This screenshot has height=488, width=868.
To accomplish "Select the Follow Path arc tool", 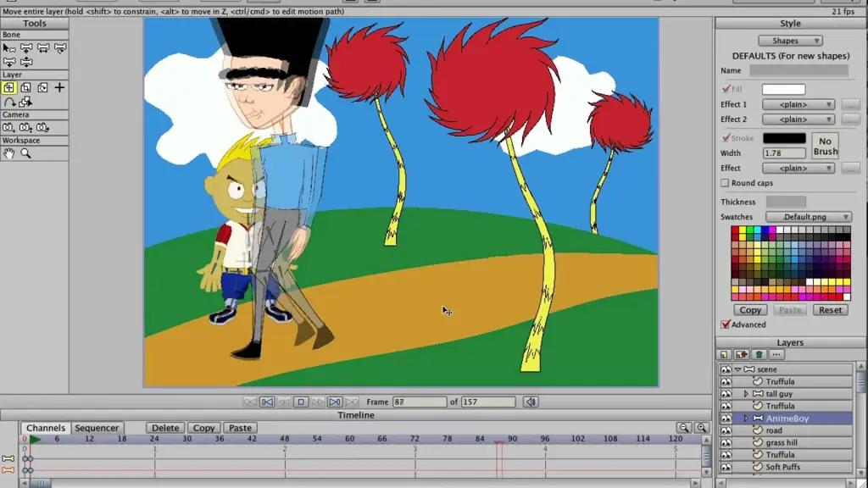I will tap(8, 102).
